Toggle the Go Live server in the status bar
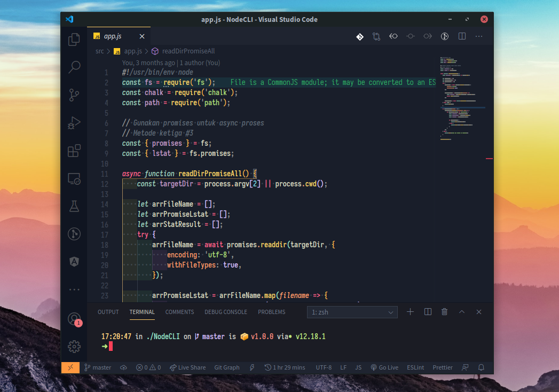 pyautogui.click(x=384, y=367)
